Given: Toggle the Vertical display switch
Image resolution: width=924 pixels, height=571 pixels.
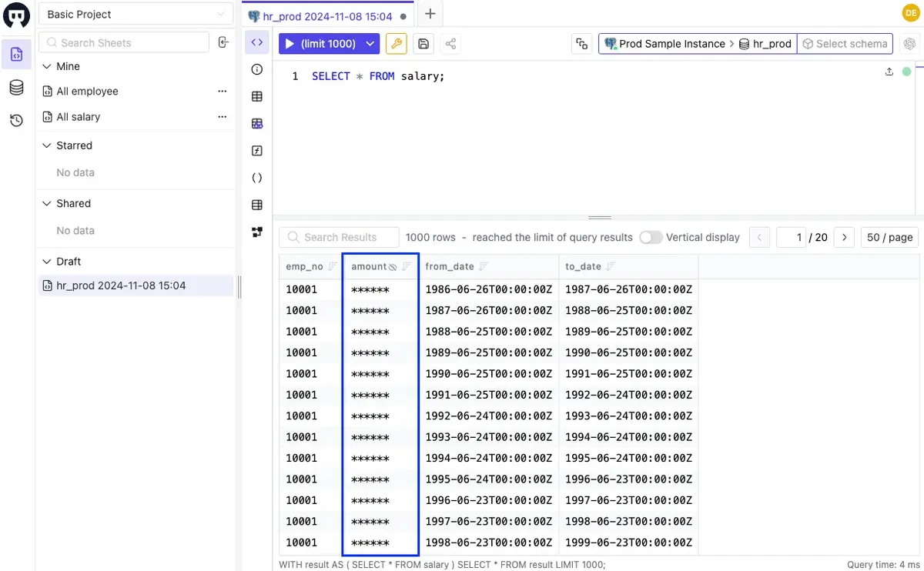Looking at the screenshot, I should pos(651,237).
